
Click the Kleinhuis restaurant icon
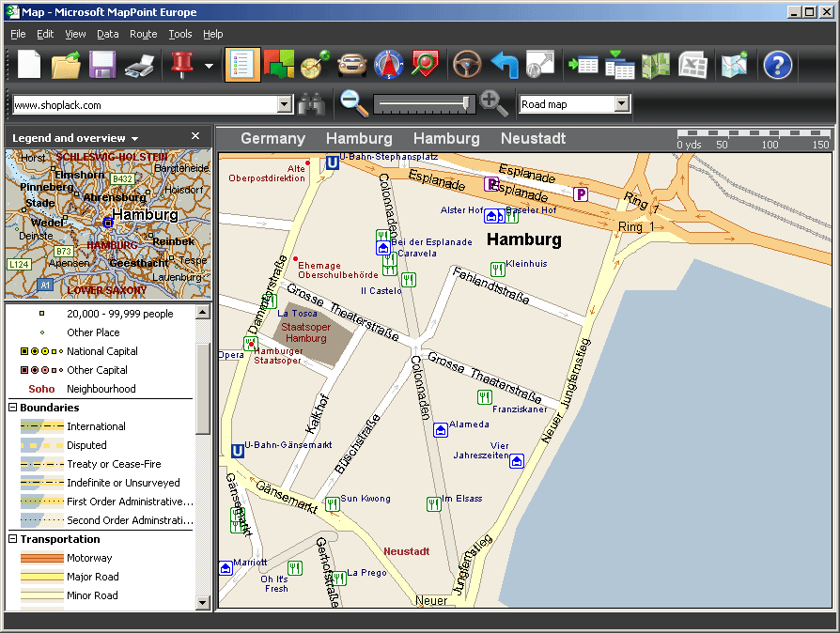tap(498, 269)
